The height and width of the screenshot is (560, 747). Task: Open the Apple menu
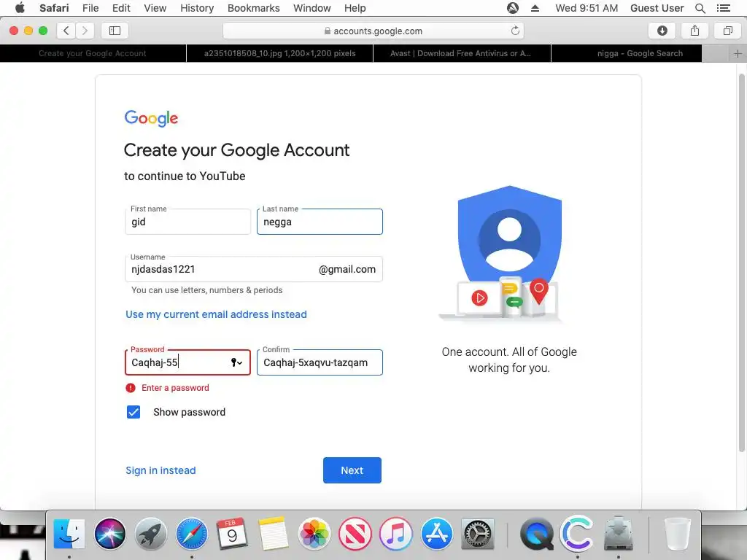point(20,8)
